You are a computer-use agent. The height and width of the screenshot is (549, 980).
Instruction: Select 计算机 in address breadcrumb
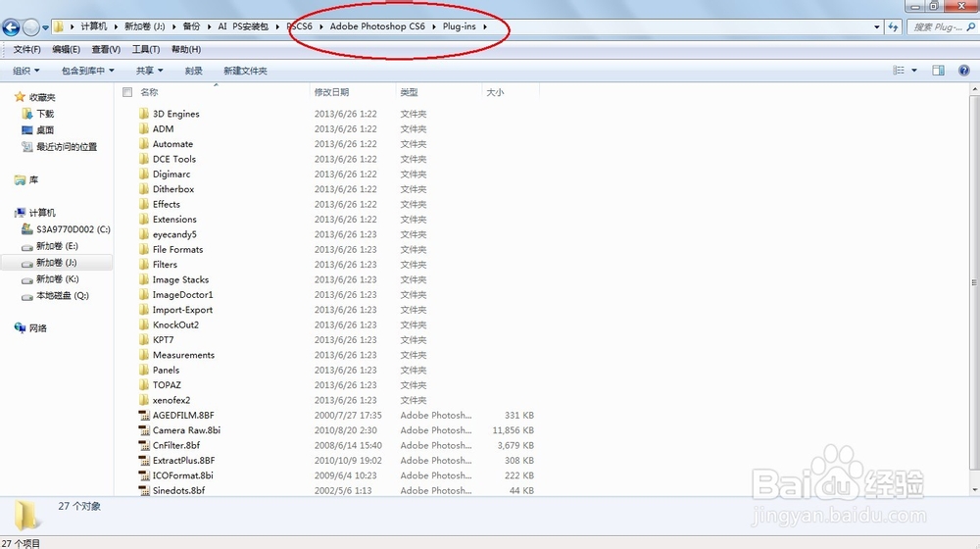pos(94,26)
